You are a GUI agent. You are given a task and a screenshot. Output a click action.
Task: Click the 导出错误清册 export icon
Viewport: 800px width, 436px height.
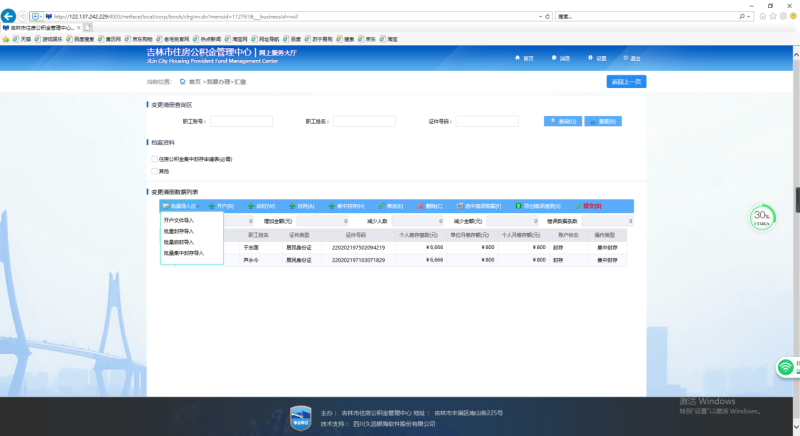518,206
